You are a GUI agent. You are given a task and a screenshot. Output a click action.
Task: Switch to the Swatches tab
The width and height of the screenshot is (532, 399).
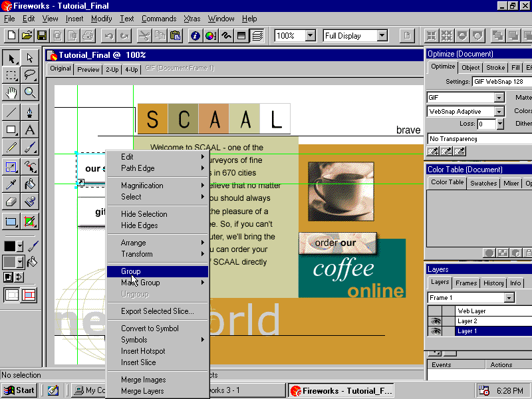point(483,183)
